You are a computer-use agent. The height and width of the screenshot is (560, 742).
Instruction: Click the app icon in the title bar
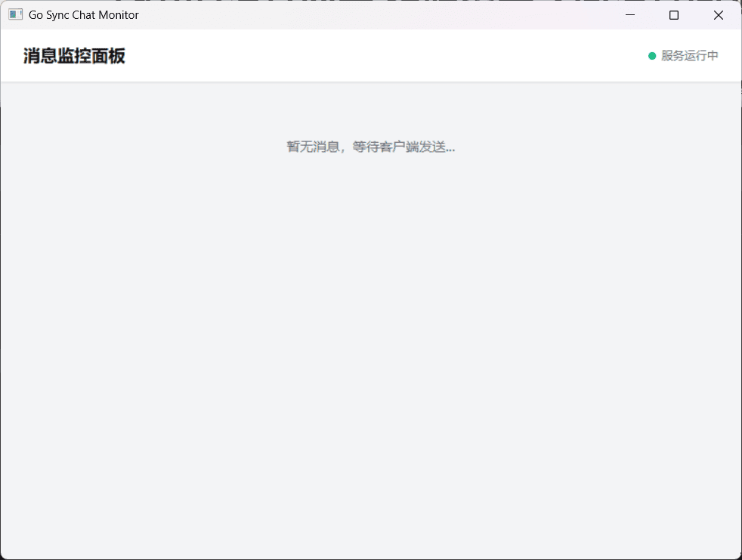(16, 14)
